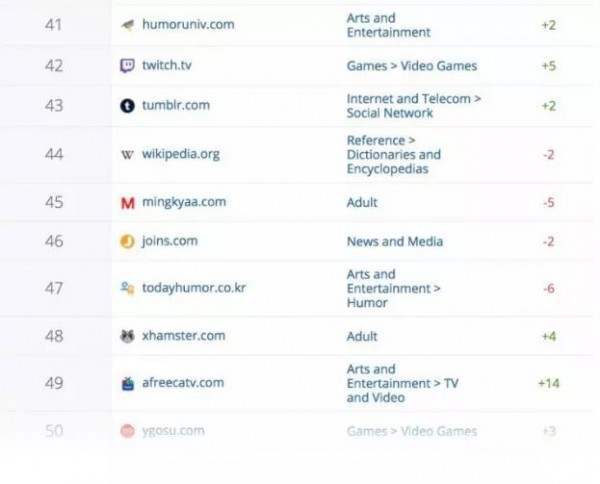Image resolution: width=600 pixels, height=484 pixels.
Task: Click the joins.com orange favicon
Action: tap(127, 242)
